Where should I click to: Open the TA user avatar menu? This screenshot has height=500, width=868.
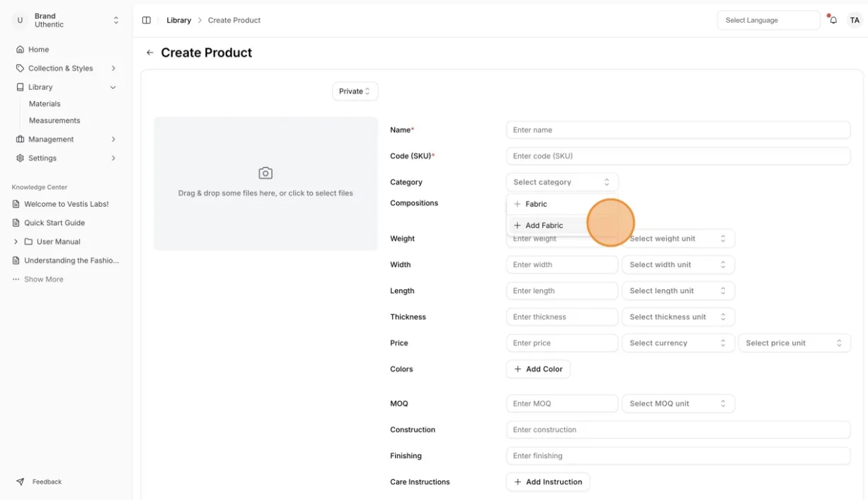(x=855, y=21)
